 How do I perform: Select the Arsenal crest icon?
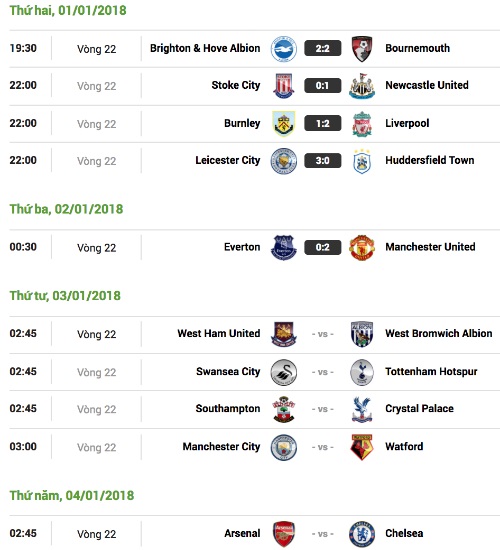(284, 534)
